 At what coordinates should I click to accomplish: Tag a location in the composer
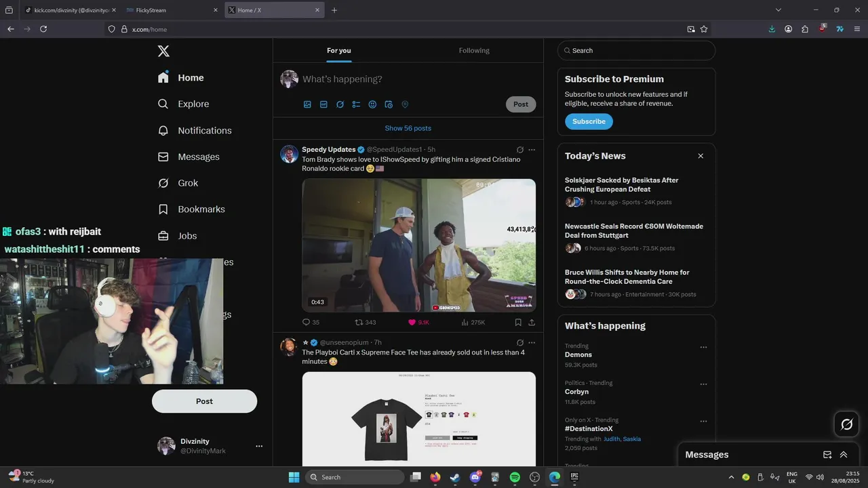click(x=405, y=104)
